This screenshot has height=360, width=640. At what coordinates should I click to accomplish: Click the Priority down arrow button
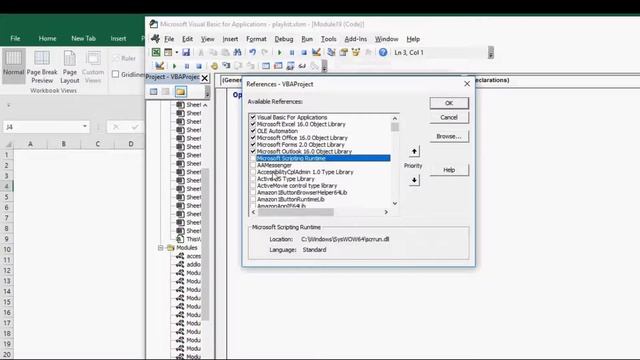(x=414, y=180)
